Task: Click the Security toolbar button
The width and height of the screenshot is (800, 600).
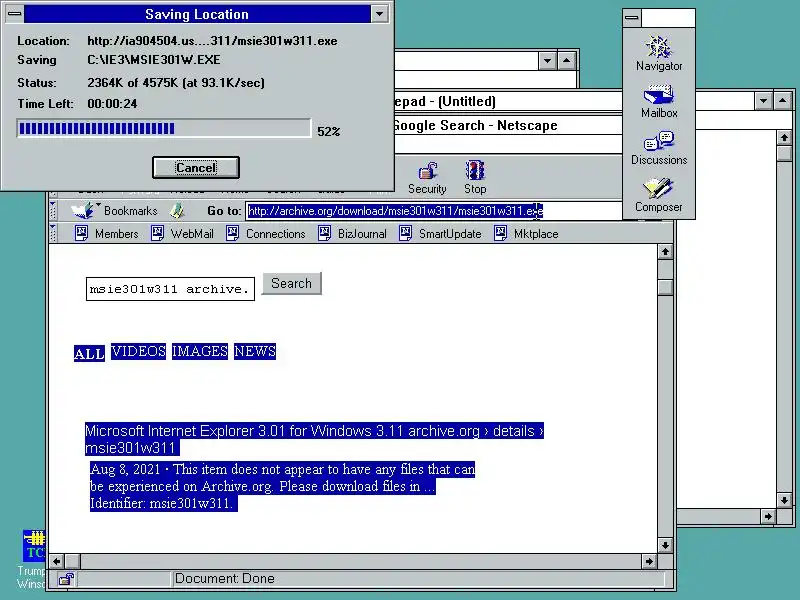Action: tap(427, 178)
